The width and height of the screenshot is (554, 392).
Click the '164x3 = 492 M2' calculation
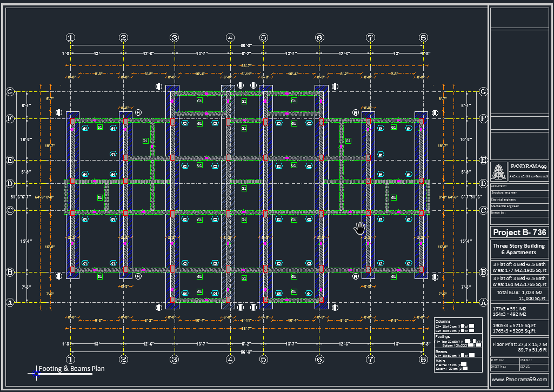coord(509,314)
